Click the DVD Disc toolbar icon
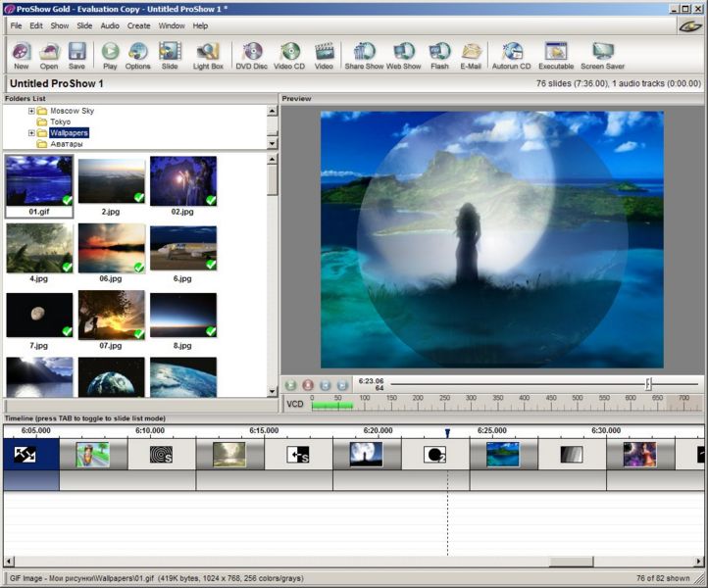This screenshot has height=588, width=708. click(x=251, y=56)
